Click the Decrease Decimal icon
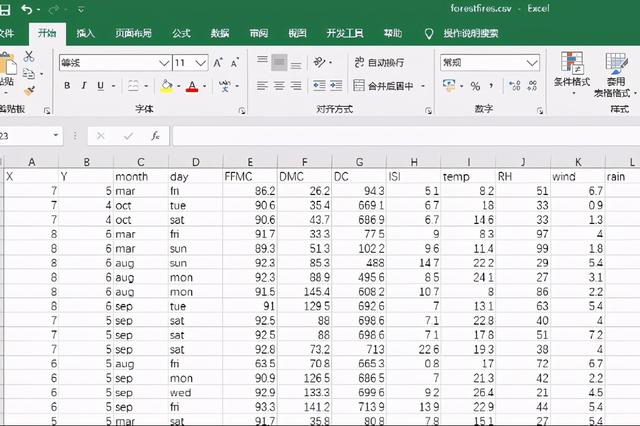 (x=532, y=86)
